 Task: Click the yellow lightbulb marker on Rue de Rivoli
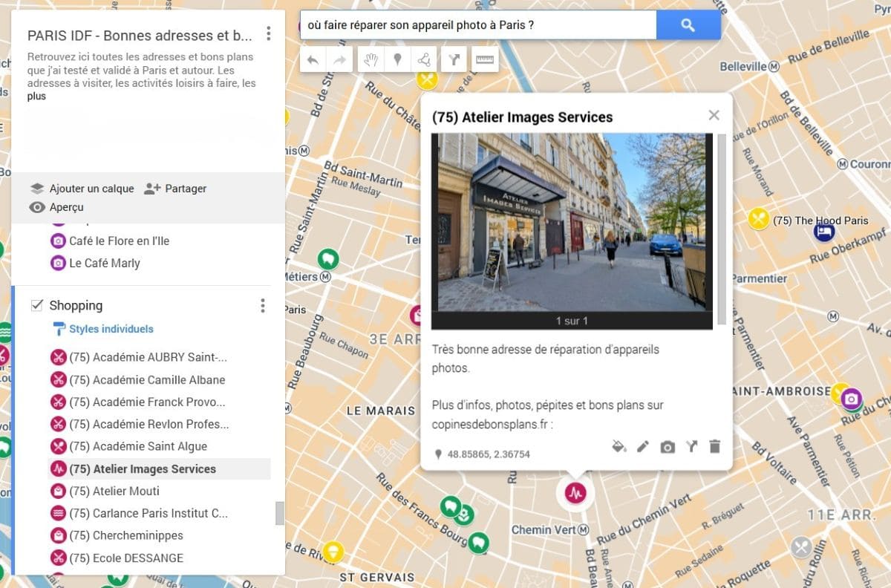[333, 551]
